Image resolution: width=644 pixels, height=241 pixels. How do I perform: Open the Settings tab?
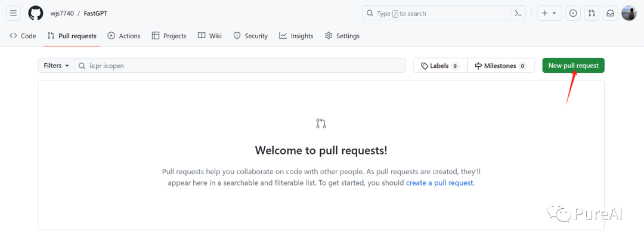[342, 36]
